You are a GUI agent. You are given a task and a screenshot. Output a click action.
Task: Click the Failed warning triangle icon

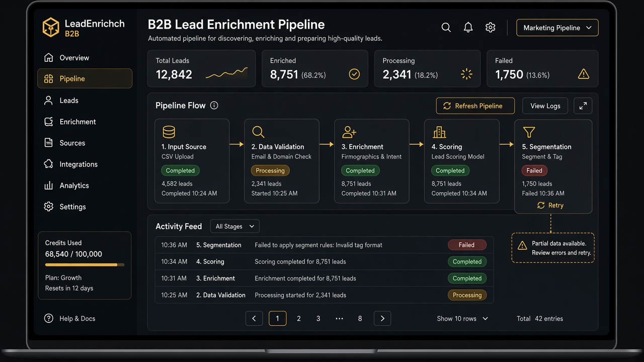584,74
